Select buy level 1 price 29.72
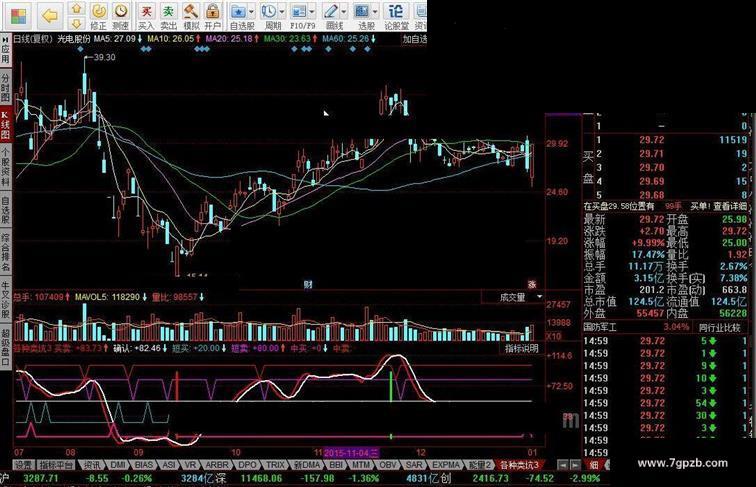756x487 pixels. click(651, 140)
